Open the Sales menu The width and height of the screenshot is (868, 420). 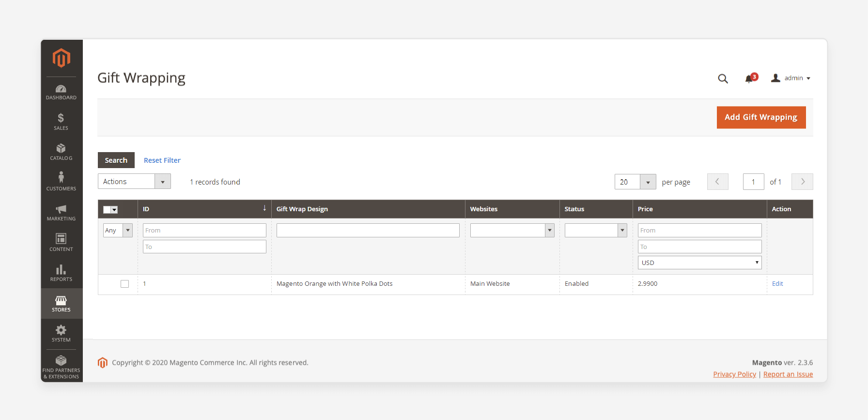pos(61,122)
